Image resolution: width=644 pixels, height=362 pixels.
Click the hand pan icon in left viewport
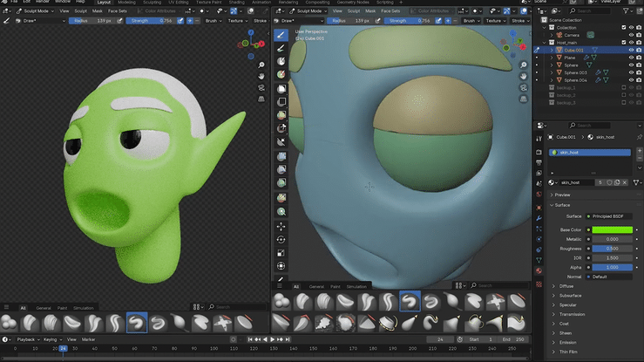point(261,77)
